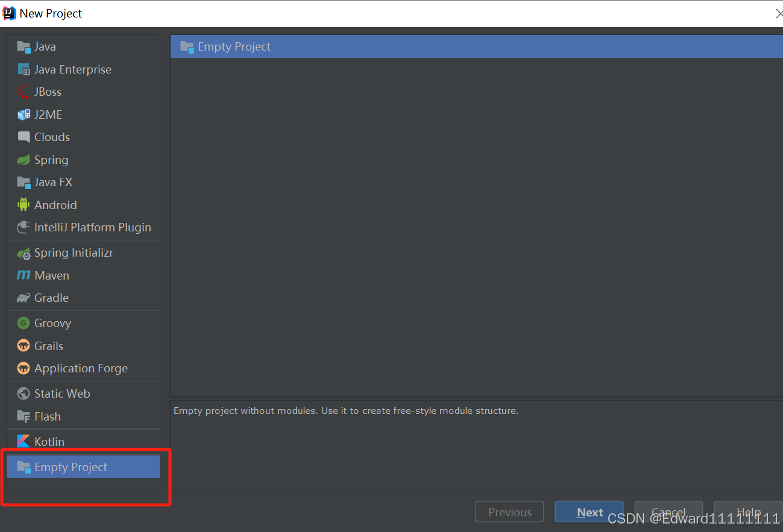Click the Help button
The height and width of the screenshot is (532, 783).
(748, 512)
